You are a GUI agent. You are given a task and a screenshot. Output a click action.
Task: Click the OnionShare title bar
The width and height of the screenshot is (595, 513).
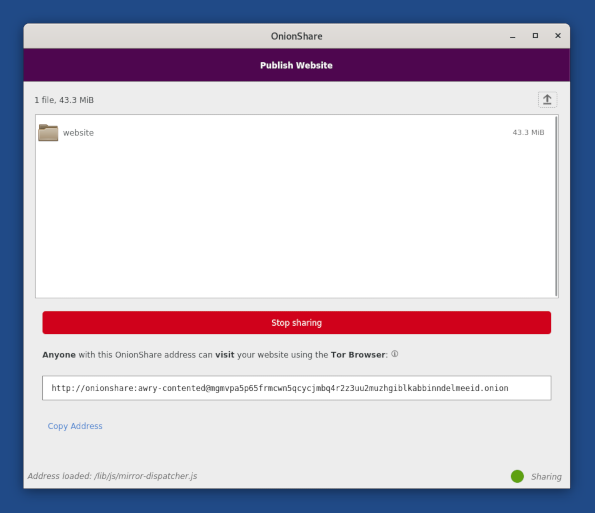coord(296,36)
